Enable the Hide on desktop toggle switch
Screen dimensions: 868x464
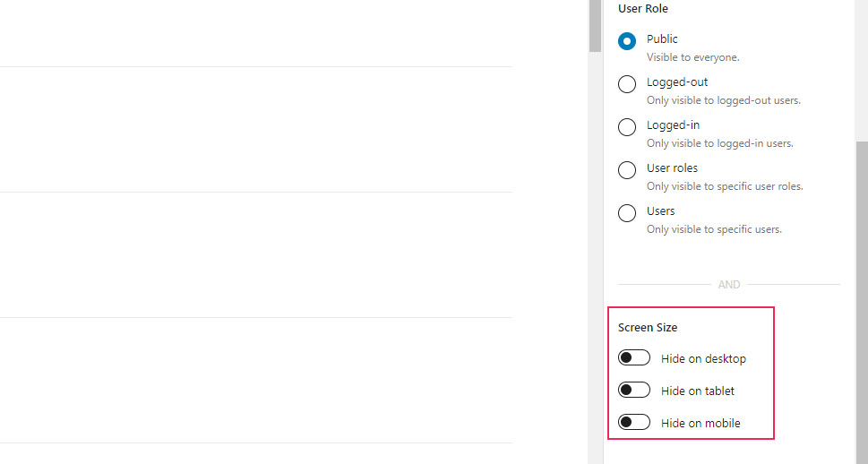point(634,358)
